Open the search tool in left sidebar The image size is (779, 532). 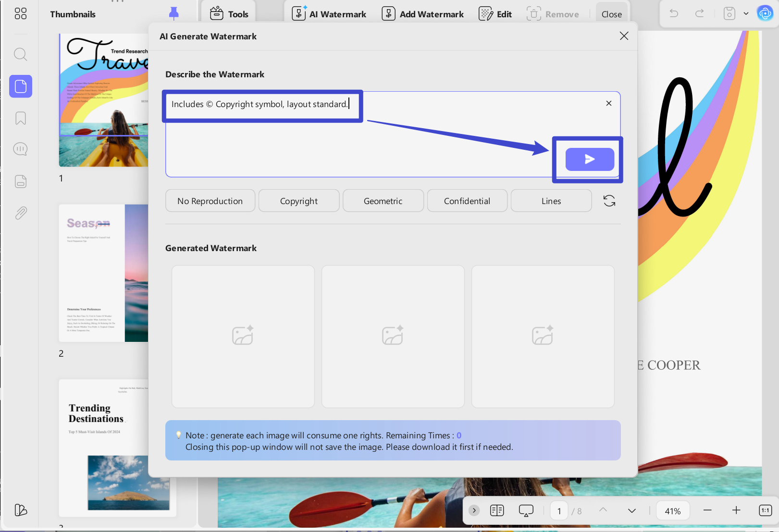20,54
